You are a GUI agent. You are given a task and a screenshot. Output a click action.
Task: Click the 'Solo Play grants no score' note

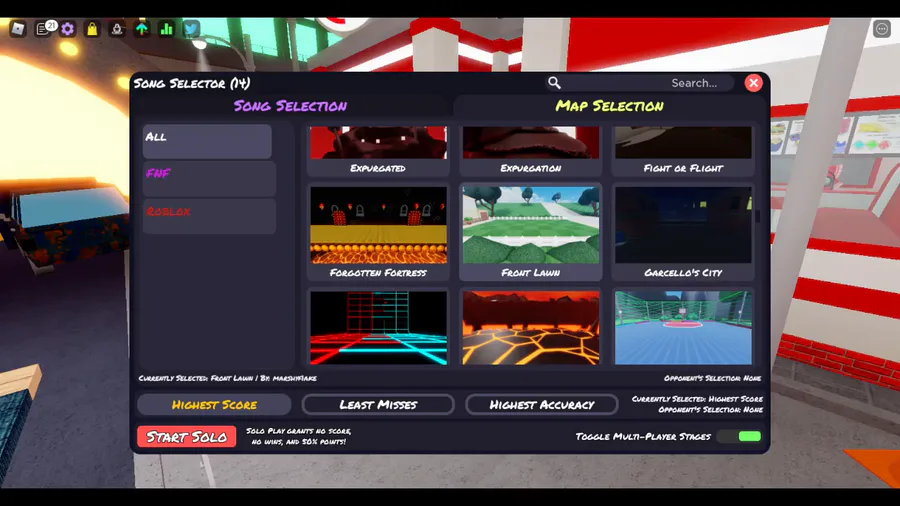(298, 436)
